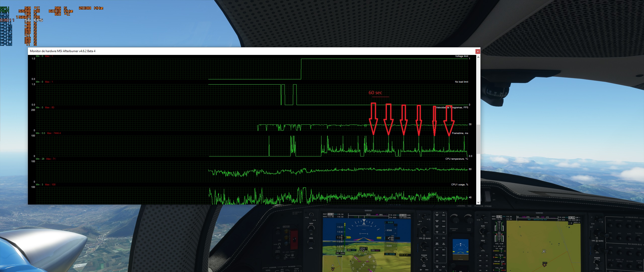Screen dimensions: 644x272
Task: Click the scroll-down arrow of the hardware monitor
Action: coord(478,202)
